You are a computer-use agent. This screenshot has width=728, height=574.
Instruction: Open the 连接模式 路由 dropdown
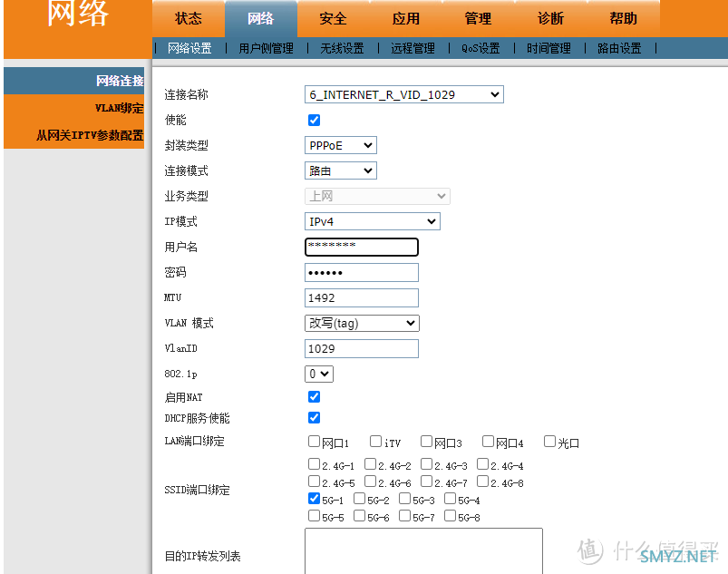pos(340,170)
